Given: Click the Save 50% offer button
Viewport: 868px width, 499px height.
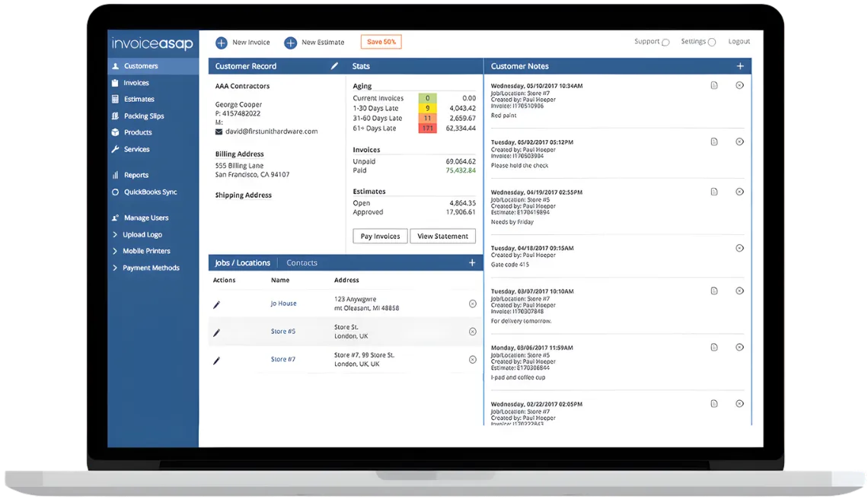Looking at the screenshot, I should 381,42.
